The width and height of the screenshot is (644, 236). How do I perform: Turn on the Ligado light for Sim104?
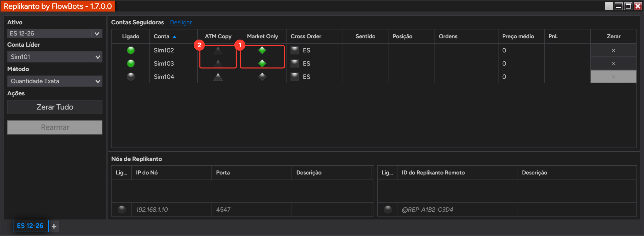[131, 77]
